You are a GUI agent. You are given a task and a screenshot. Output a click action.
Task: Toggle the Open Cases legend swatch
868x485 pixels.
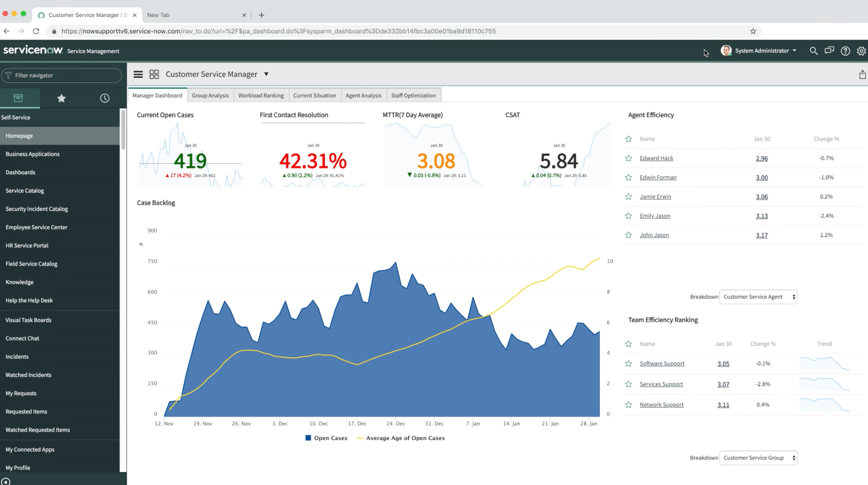(x=308, y=438)
